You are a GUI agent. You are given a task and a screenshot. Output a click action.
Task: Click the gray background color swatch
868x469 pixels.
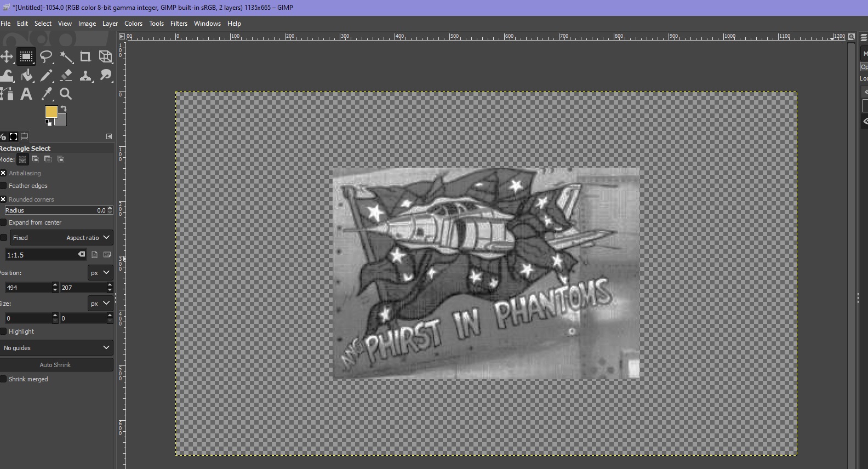pyautogui.click(x=61, y=121)
